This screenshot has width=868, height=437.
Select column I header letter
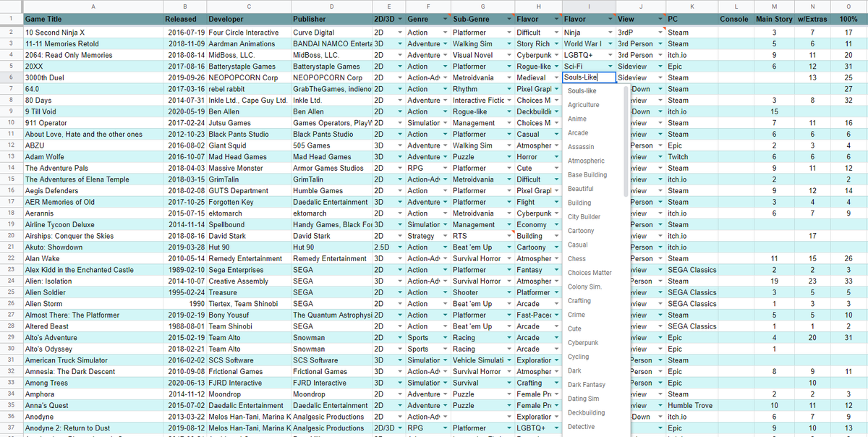[x=589, y=6]
